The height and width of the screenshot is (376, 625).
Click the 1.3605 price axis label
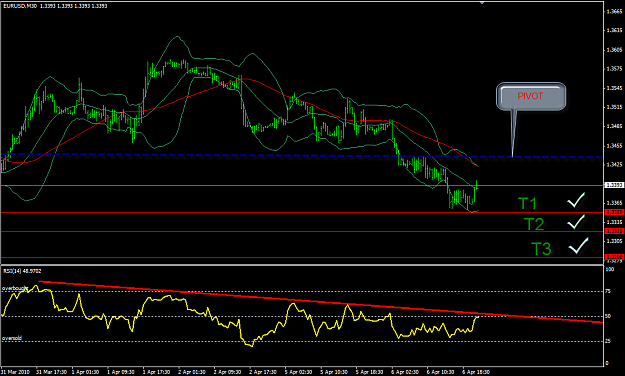[x=614, y=50]
